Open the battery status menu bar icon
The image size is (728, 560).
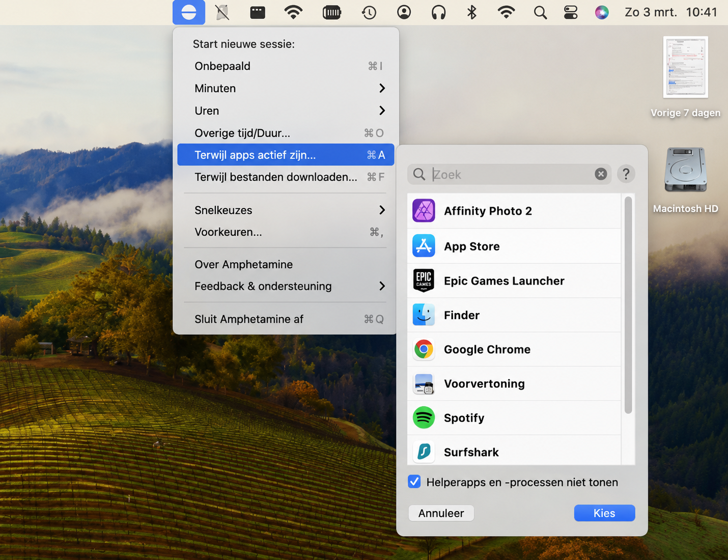[x=332, y=12]
